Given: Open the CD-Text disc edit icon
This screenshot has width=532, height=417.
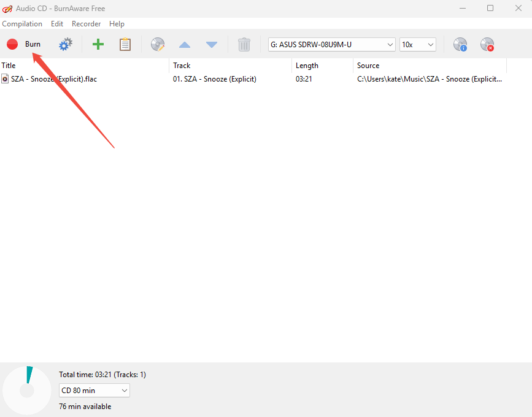Looking at the screenshot, I should pos(158,44).
